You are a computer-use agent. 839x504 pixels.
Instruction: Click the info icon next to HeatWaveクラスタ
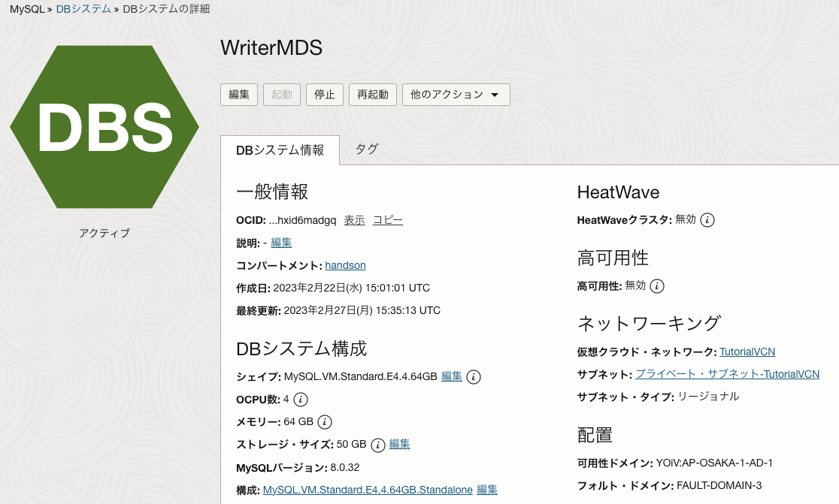coord(707,220)
